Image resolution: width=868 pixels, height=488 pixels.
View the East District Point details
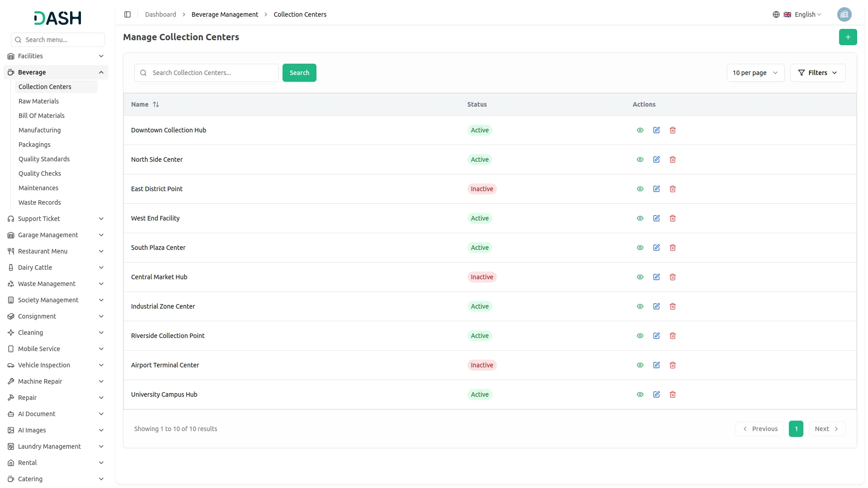click(x=640, y=189)
